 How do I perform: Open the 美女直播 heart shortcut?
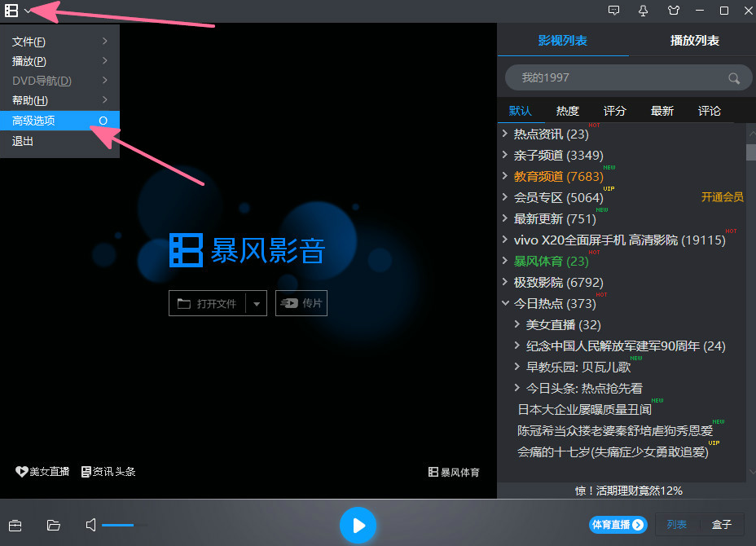[x=42, y=472]
